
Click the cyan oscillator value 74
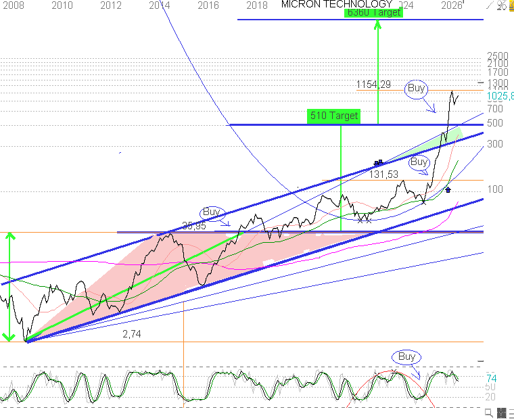click(492, 379)
